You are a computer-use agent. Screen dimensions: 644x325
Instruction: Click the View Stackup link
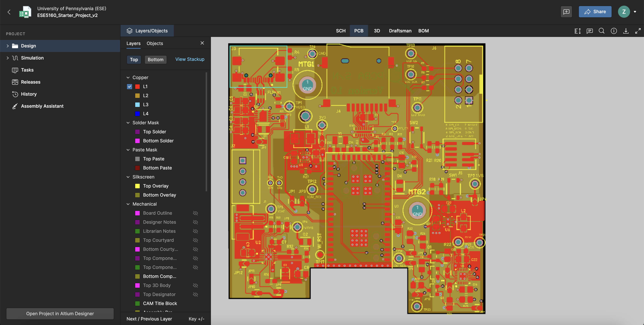point(189,59)
